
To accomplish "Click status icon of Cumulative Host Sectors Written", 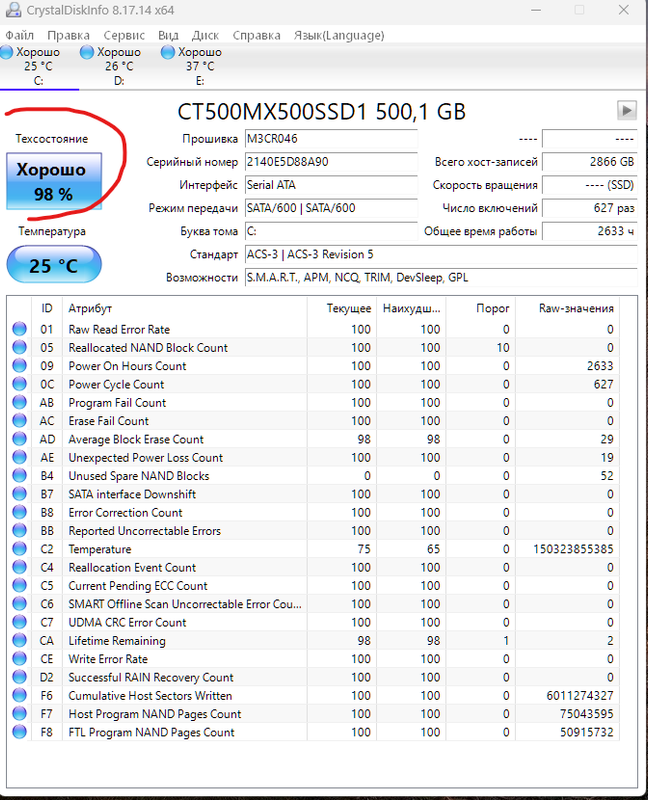I will coord(19,695).
